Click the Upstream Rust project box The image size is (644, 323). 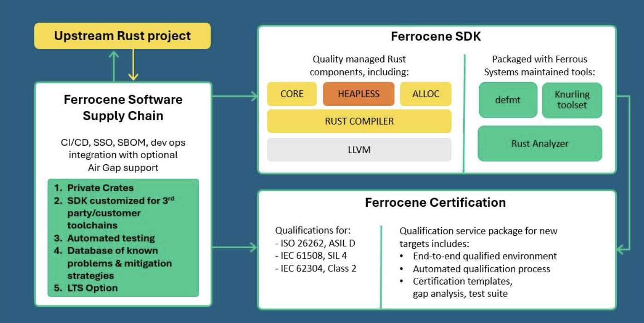122,36
